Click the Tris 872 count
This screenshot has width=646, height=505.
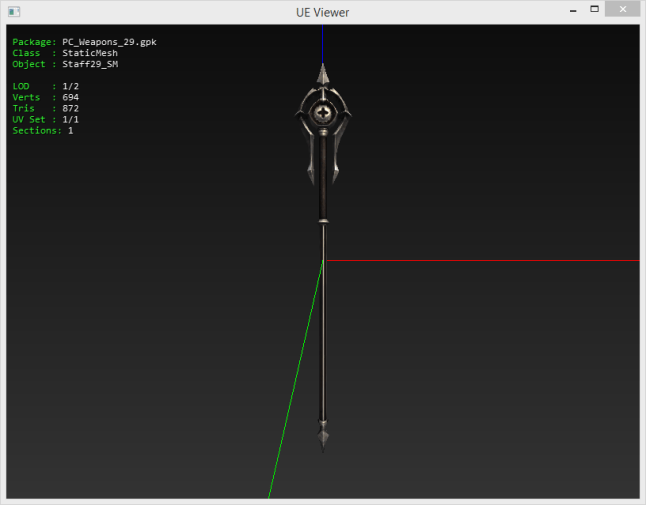point(70,108)
